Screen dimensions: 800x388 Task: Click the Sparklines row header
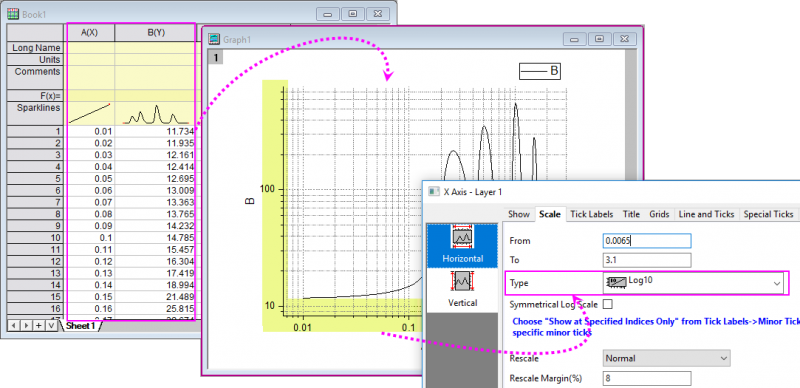tap(35, 113)
